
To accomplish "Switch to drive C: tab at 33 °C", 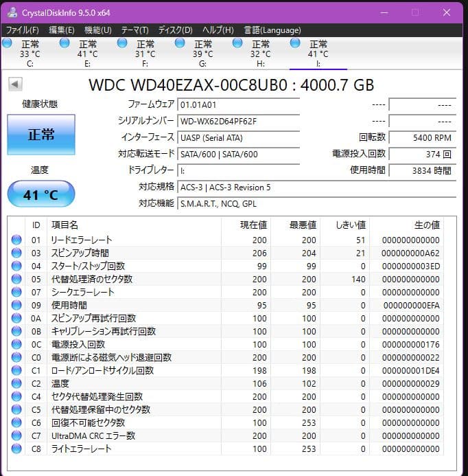I will (x=30, y=54).
